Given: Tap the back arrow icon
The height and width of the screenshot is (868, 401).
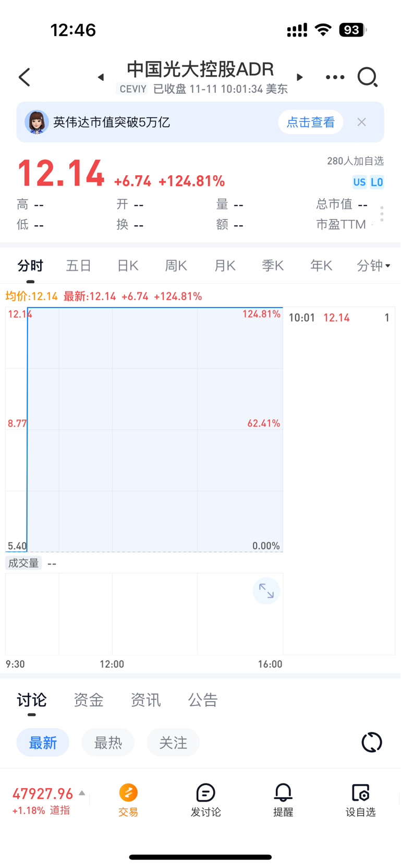Looking at the screenshot, I should pyautogui.click(x=24, y=77).
